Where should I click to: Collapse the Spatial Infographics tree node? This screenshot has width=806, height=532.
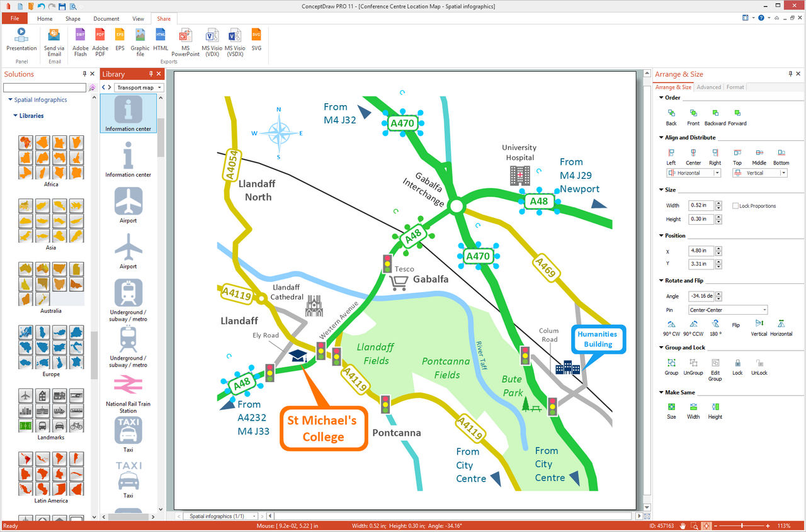click(x=10, y=100)
